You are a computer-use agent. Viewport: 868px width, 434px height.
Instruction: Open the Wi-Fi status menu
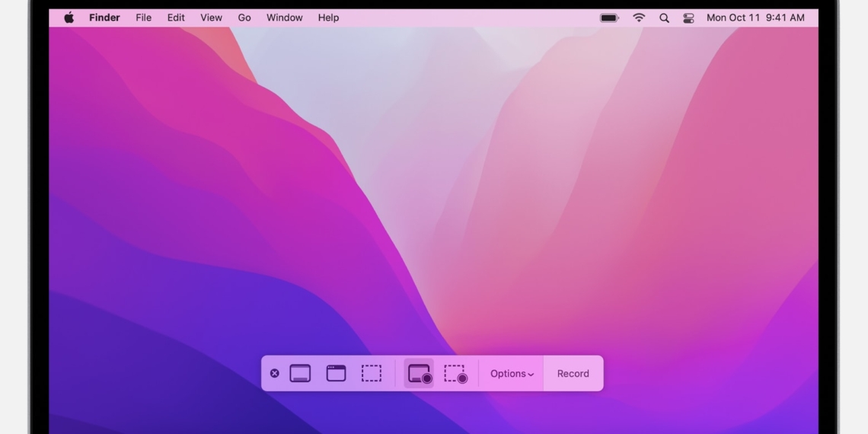pyautogui.click(x=639, y=18)
